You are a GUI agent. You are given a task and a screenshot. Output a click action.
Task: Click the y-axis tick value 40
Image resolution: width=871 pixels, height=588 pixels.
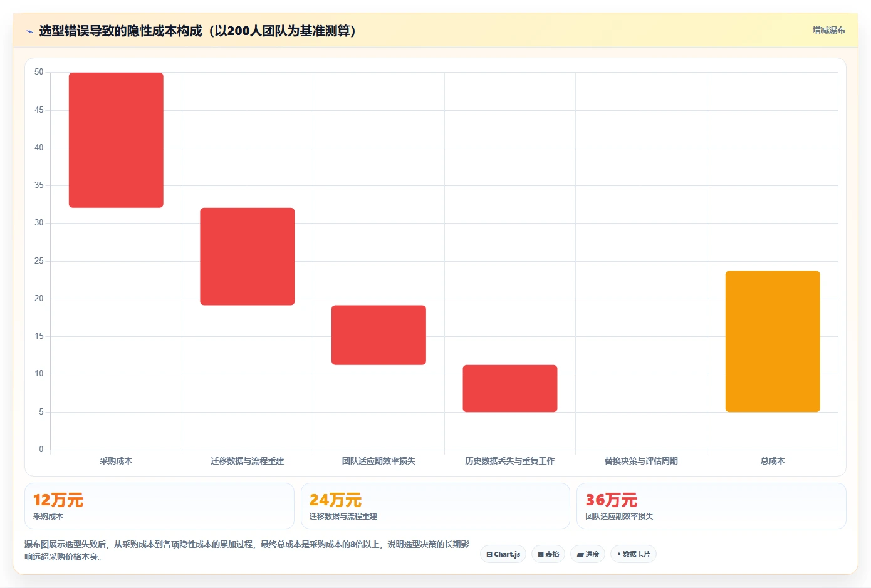click(39, 148)
